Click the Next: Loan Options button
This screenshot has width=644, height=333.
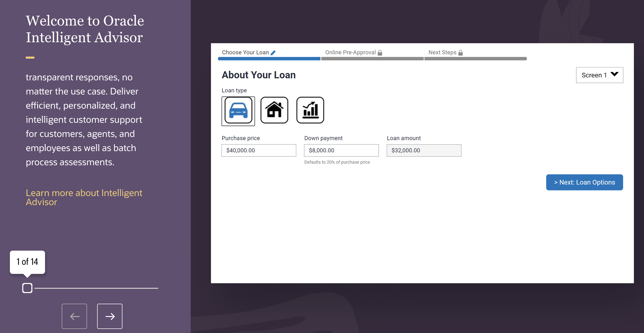(x=584, y=182)
